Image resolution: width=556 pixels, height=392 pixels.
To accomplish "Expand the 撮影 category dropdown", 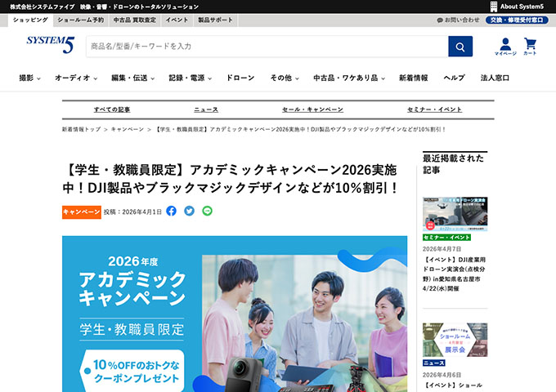I will [x=29, y=78].
